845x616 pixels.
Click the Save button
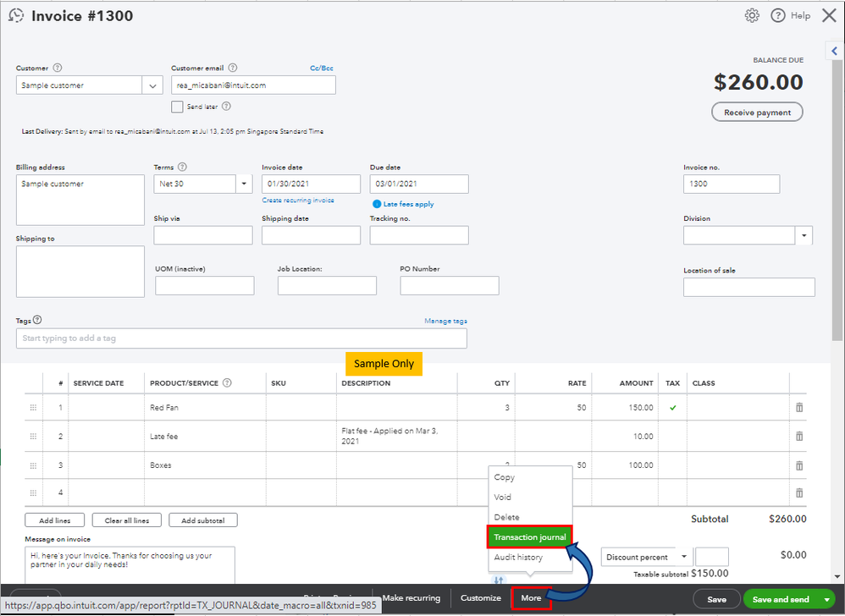pyautogui.click(x=716, y=599)
